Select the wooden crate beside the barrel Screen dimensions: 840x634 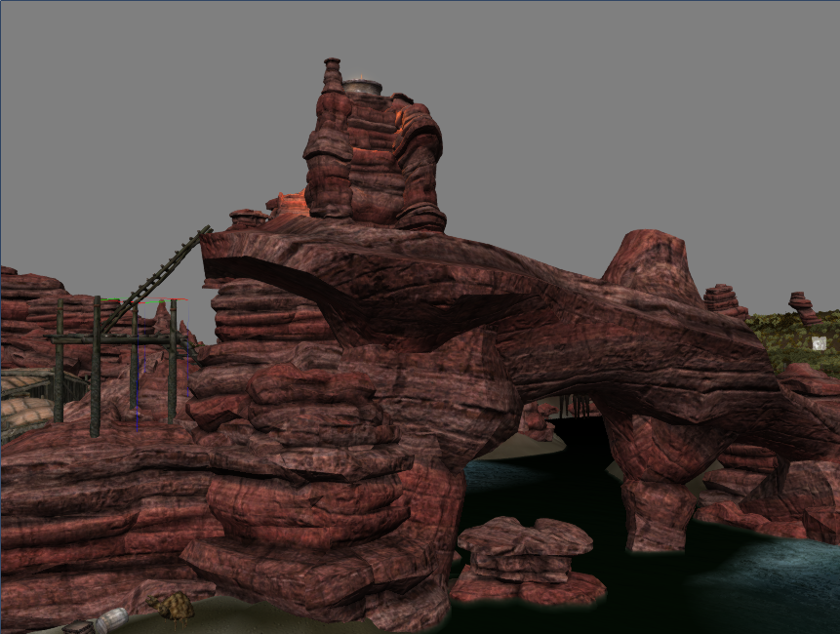pos(79,627)
